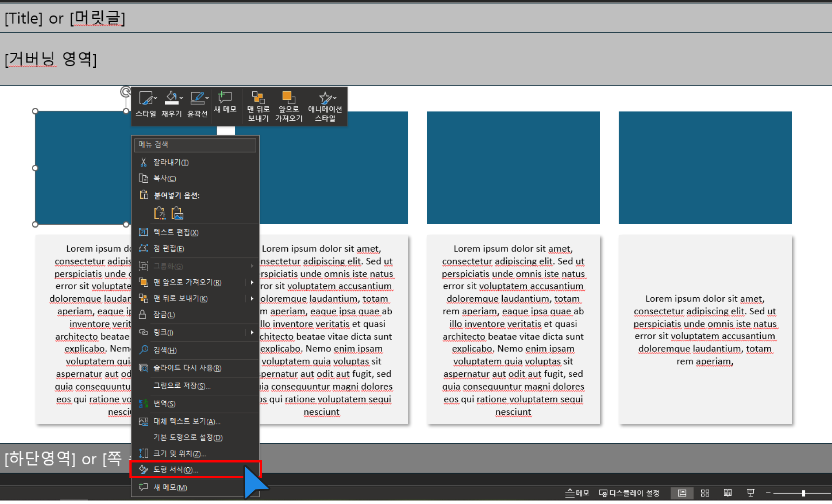This screenshot has width=832, height=504.
Task: Open 도형 서식(O)... format shape
Action: [x=195, y=469]
